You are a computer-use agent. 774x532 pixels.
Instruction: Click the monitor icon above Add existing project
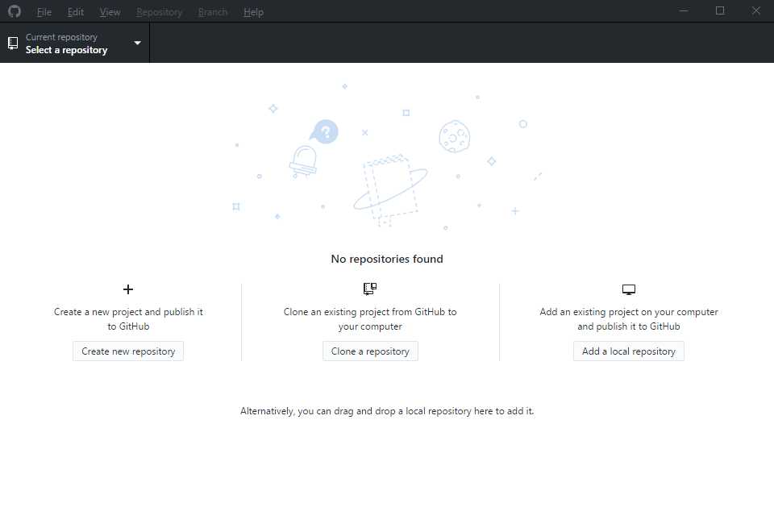tap(629, 289)
